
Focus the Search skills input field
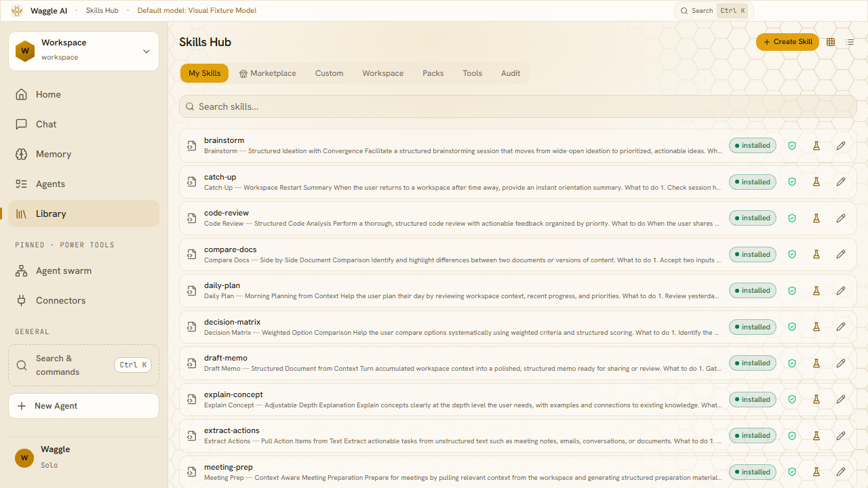pyautogui.click(x=517, y=106)
